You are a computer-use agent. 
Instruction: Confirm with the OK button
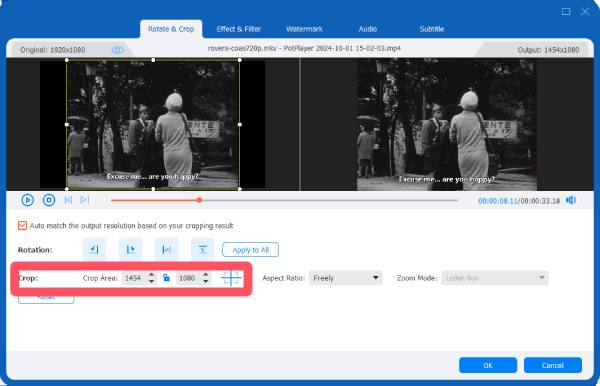(x=488, y=365)
